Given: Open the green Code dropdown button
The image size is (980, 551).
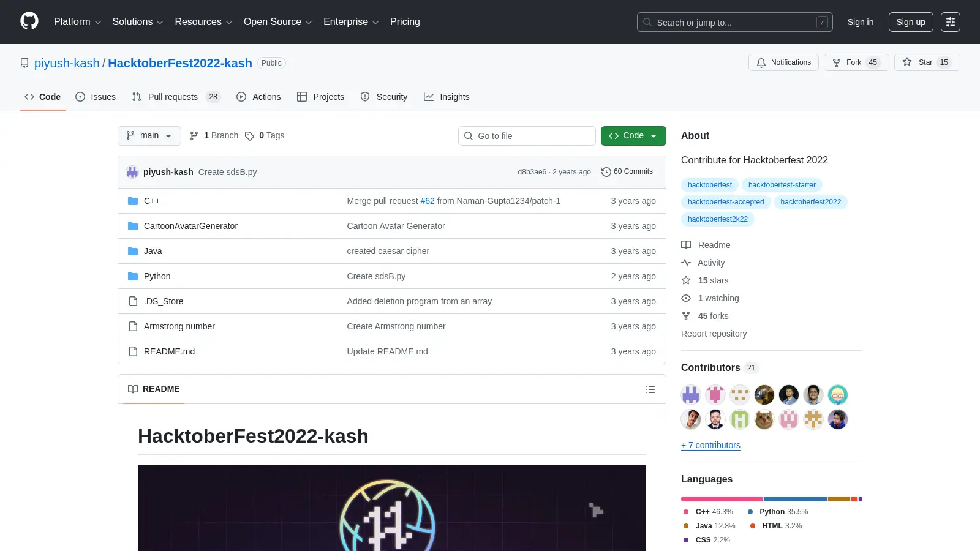Looking at the screenshot, I should coord(633,136).
